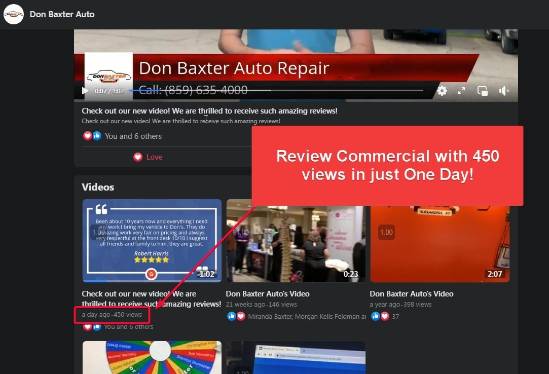Open the review commercial video thumbnail 1:02
Screen dimensions: 549x374
(152, 241)
